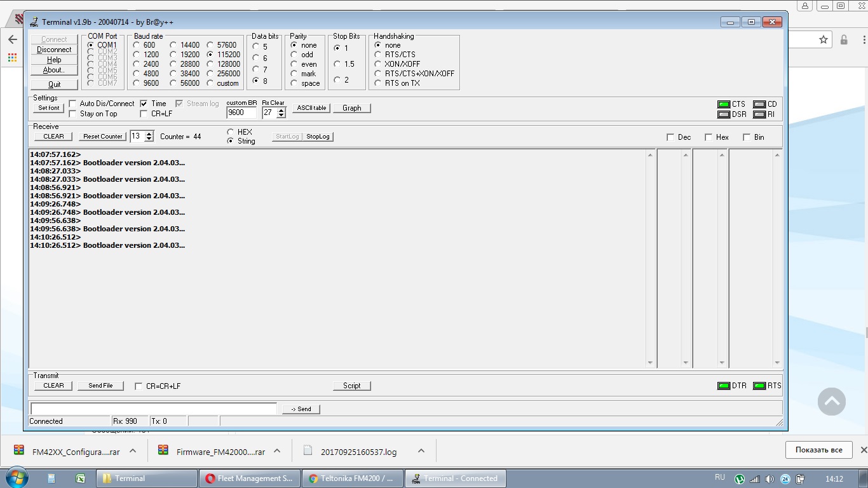This screenshot has height=488, width=868.
Task: Switch to the Teltonika FM4200 taskbar window
Action: pyautogui.click(x=353, y=478)
